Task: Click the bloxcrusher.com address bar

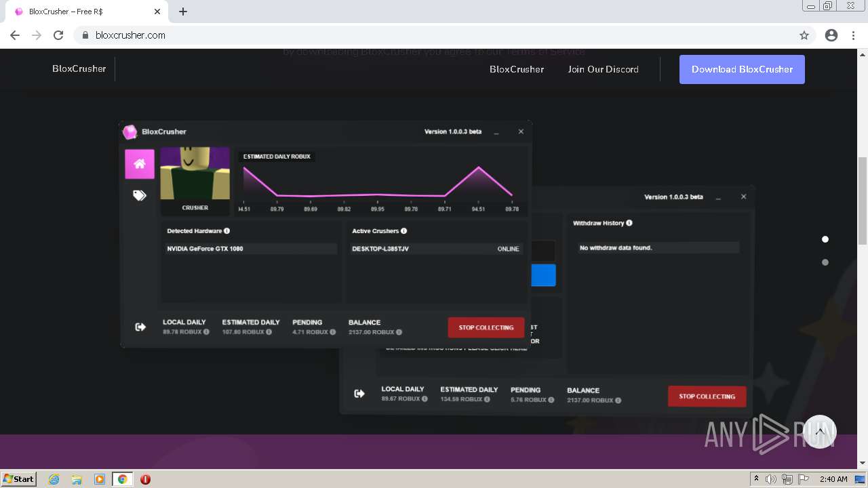Action: point(434,35)
